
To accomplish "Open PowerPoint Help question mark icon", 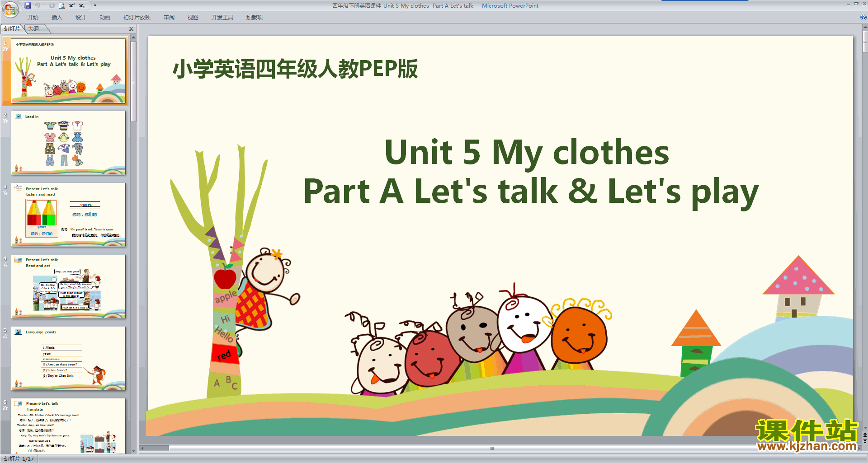I will [x=863, y=17].
